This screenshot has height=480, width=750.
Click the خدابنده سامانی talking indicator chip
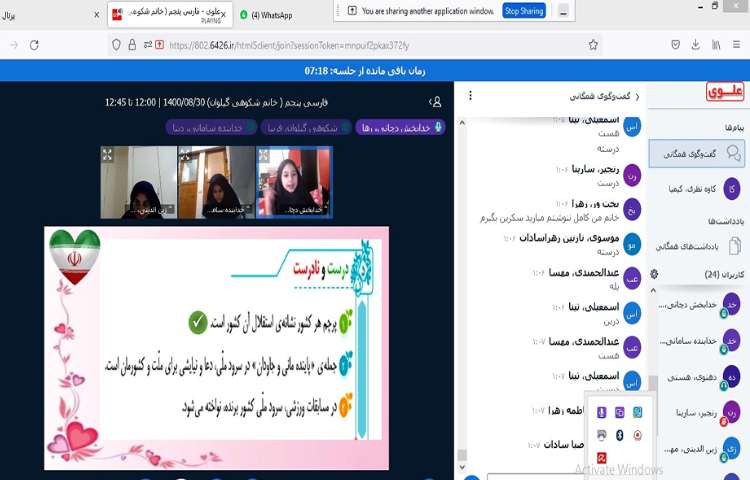tap(211, 128)
